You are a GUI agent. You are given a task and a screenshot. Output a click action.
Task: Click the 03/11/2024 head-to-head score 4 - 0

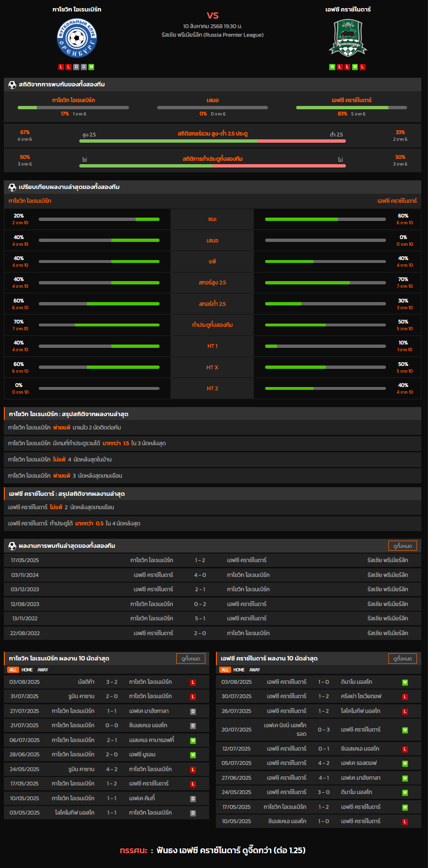coord(200,575)
